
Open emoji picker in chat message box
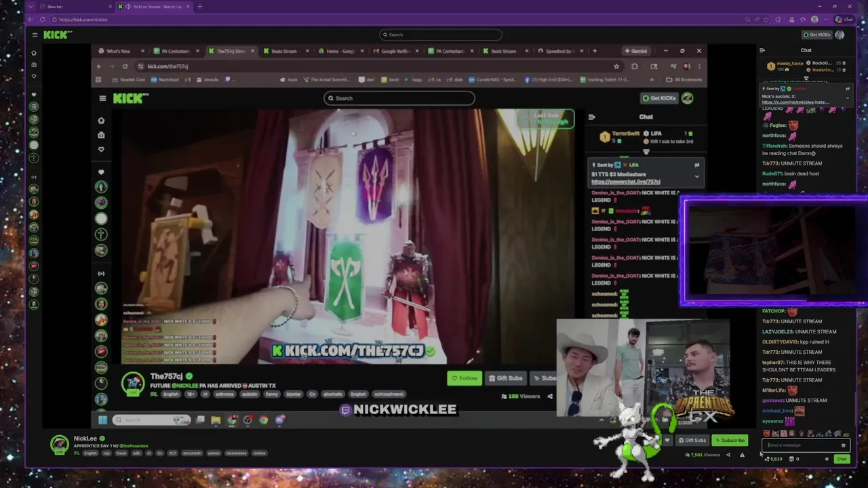click(843, 445)
